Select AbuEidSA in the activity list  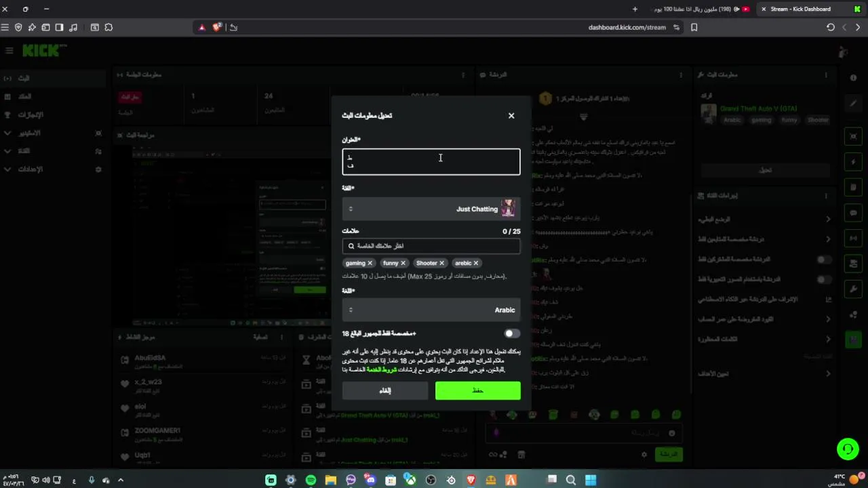pyautogui.click(x=150, y=358)
